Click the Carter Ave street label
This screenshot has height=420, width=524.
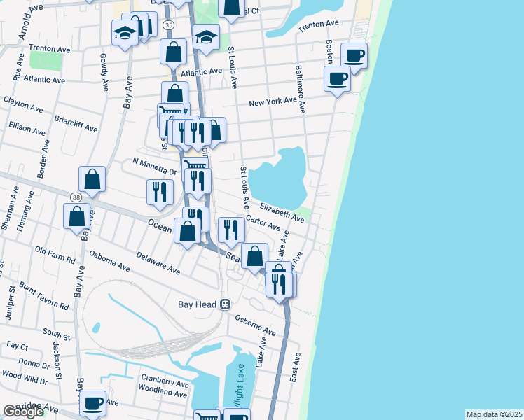pos(263,223)
